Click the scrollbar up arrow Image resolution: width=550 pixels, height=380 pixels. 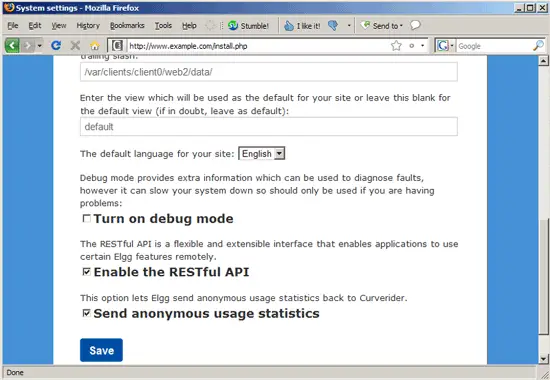point(543,61)
